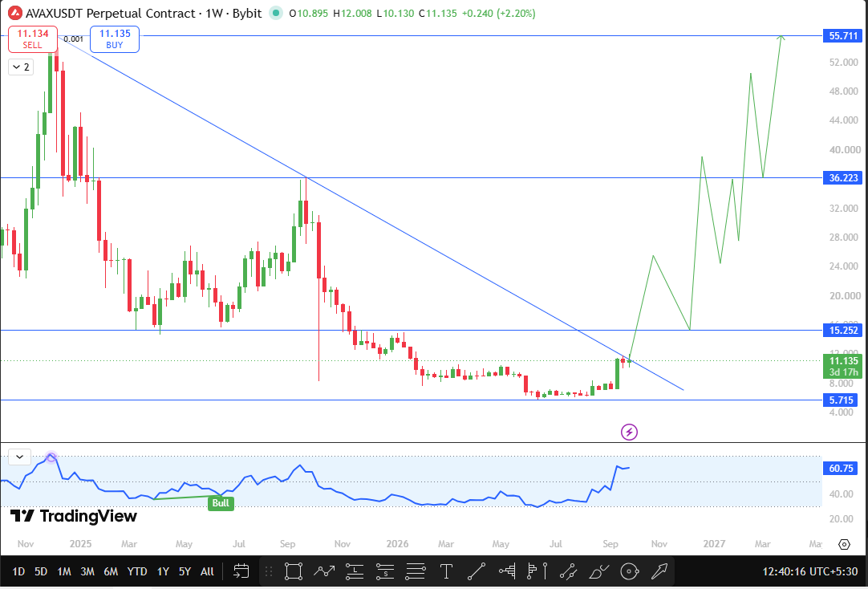This screenshot has width=868, height=589.
Task: Click the purple lightning bolt event icon
Action: 630,432
